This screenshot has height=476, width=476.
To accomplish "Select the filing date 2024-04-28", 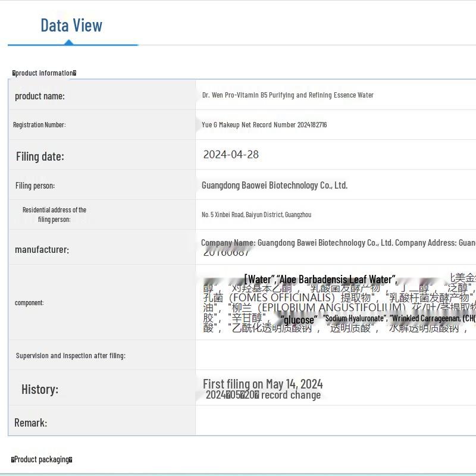I will (231, 155).
